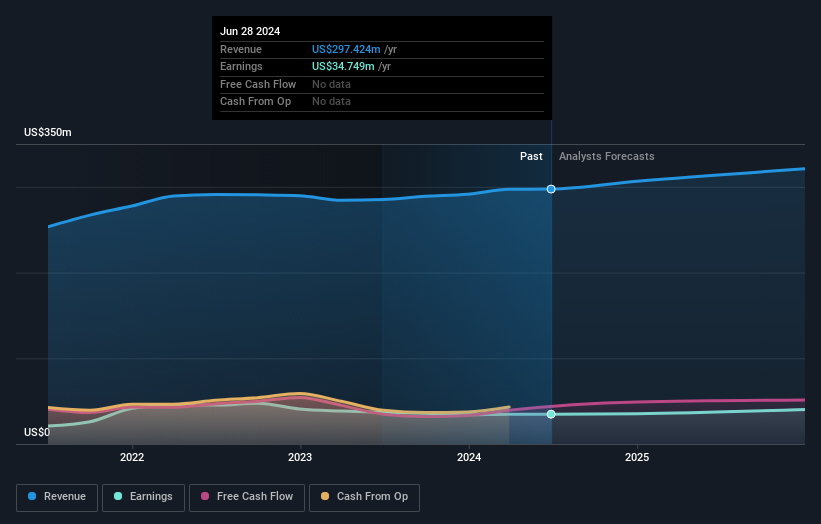Image resolution: width=821 pixels, height=524 pixels.
Task: Toggle the Free Cash Flow legend button
Action: (x=247, y=497)
